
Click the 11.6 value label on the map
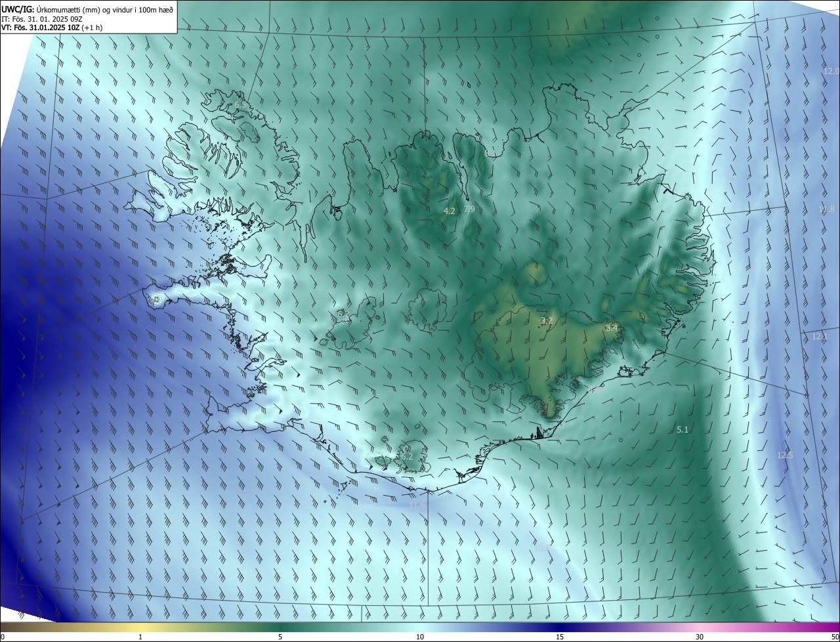click(417, 505)
